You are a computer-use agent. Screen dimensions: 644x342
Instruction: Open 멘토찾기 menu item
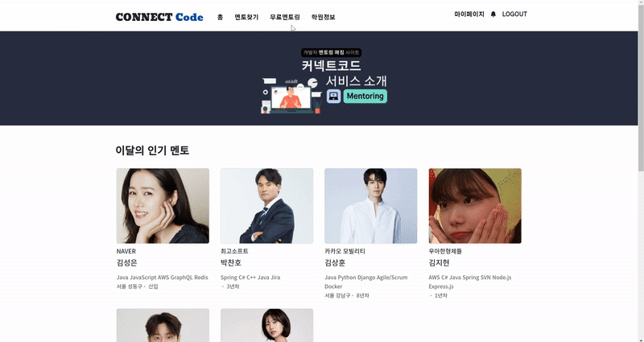[x=246, y=17]
